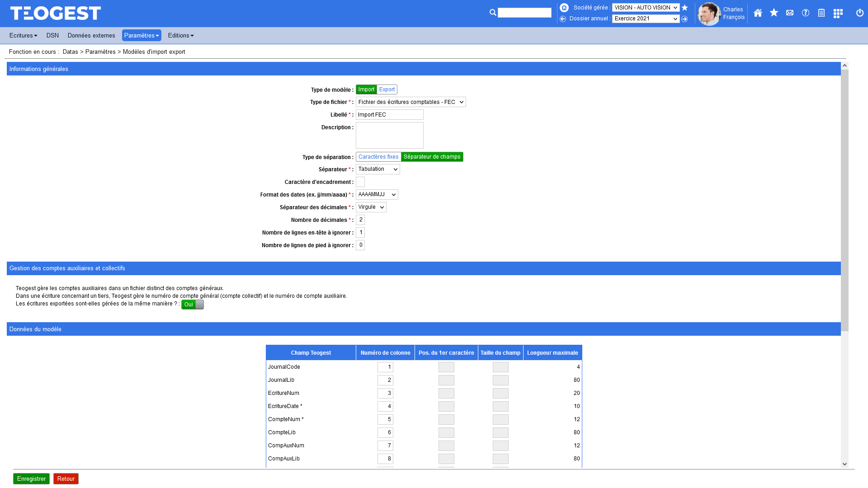
Task: Open the notepad icon in the top bar
Action: [821, 13]
